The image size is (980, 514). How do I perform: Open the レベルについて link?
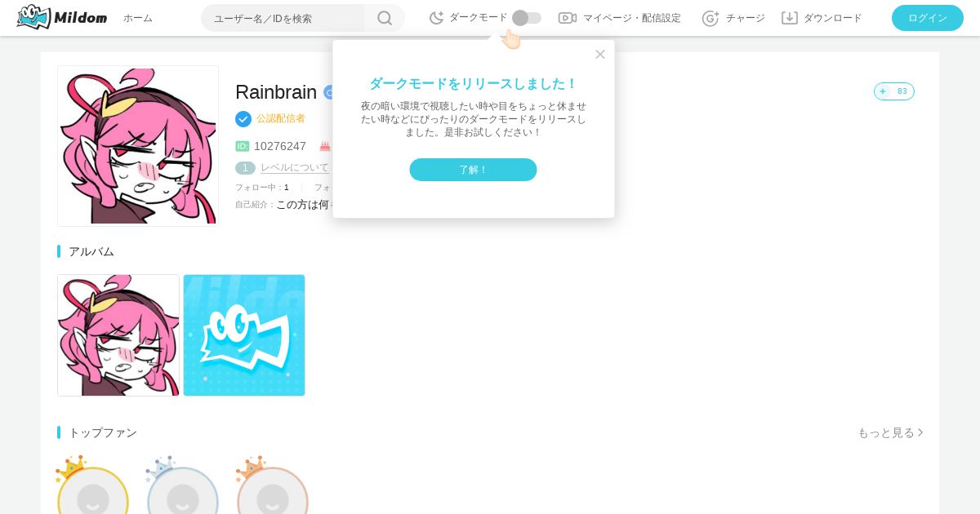pos(295,167)
